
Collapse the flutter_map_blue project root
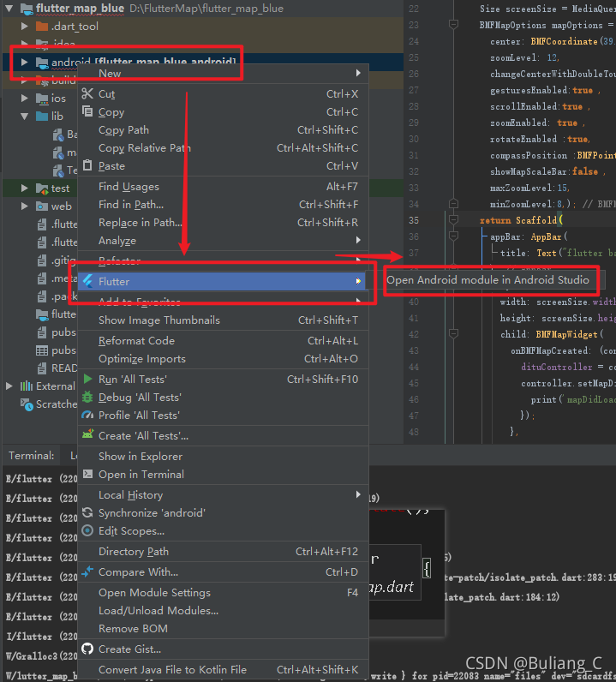pos(9,8)
